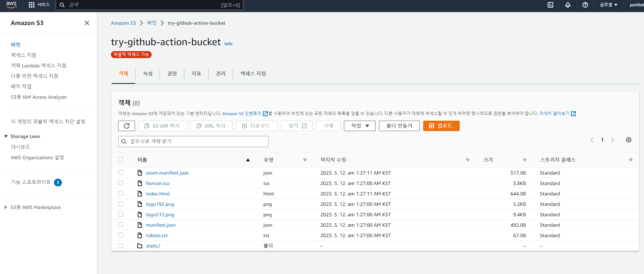Switch to the 속성 tab
Image resolution: width=644 pixels, height=274 pixels.
click(148, 74)
